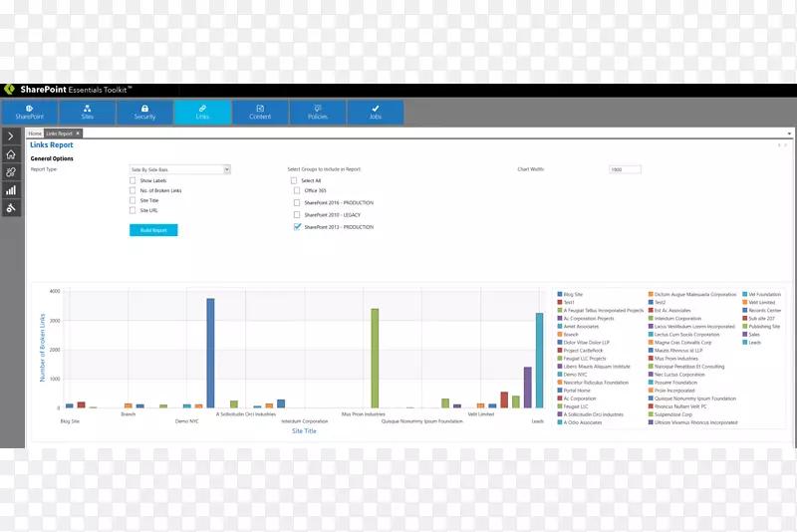797x532 pixels.
Task: Switch to the Home tab
Action: (35, 133)
